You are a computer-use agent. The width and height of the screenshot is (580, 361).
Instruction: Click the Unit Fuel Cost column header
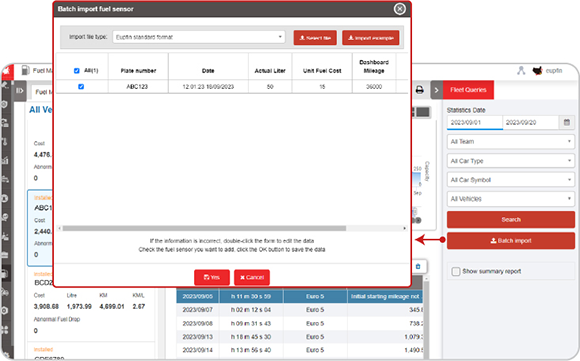pyautogui.click(x=322, y=71)
